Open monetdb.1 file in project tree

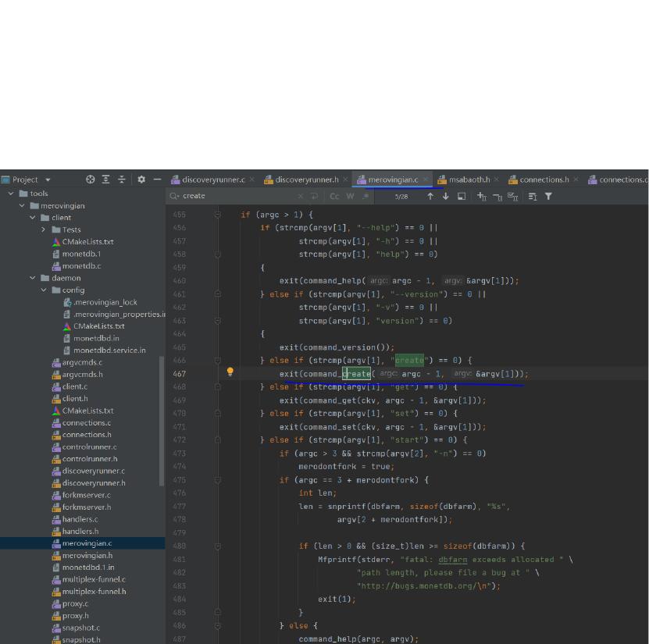click(x=81, y=254)
